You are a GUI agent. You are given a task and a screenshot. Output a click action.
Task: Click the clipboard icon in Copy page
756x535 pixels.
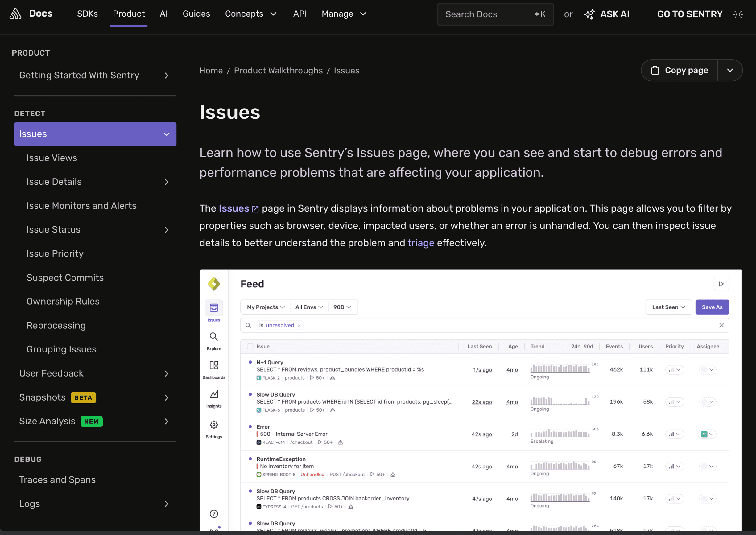click(655, 71)
